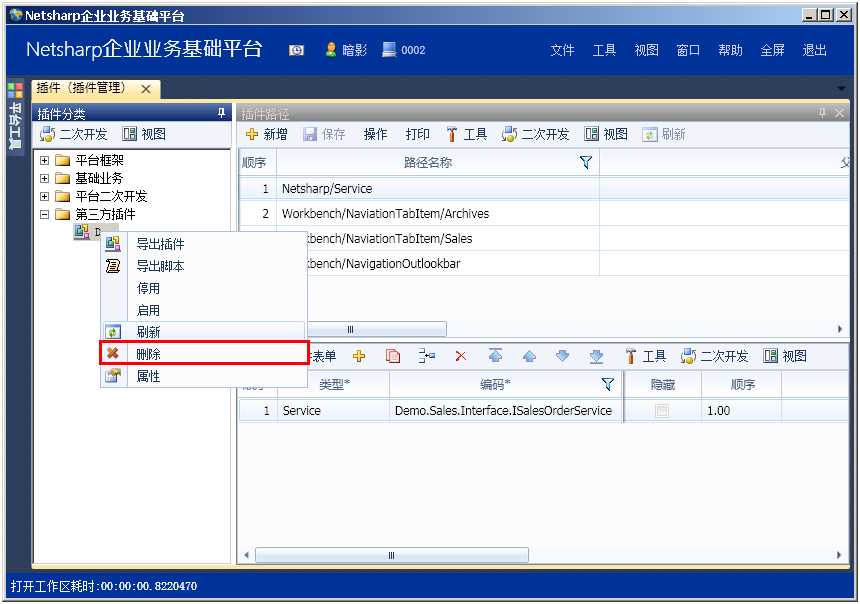Click the red copy icon in lower toolbar

coord(393,356)
